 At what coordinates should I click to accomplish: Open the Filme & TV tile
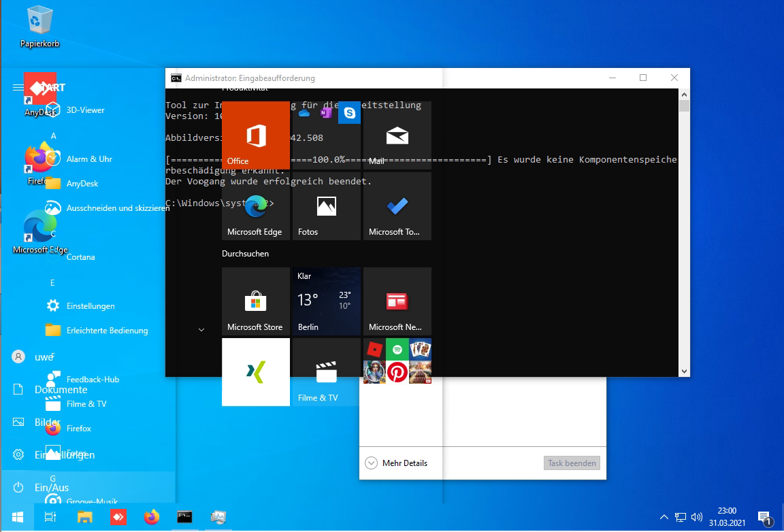coord(327,372)
